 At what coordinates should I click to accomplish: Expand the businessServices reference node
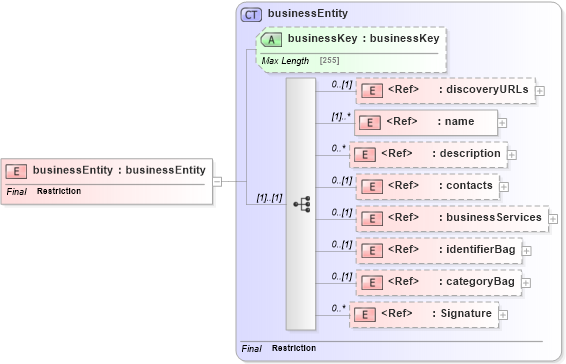coord(553,219)
